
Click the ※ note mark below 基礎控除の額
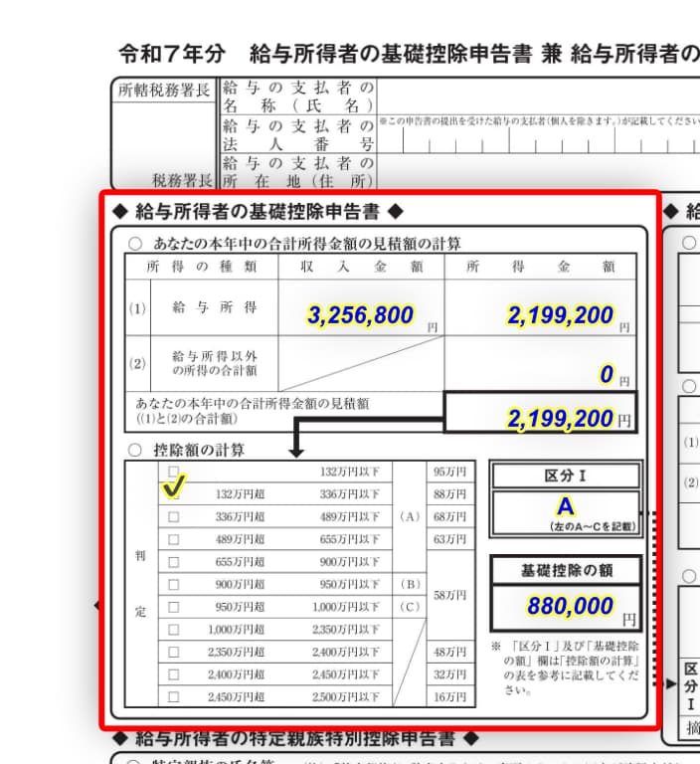click(496, 648)
